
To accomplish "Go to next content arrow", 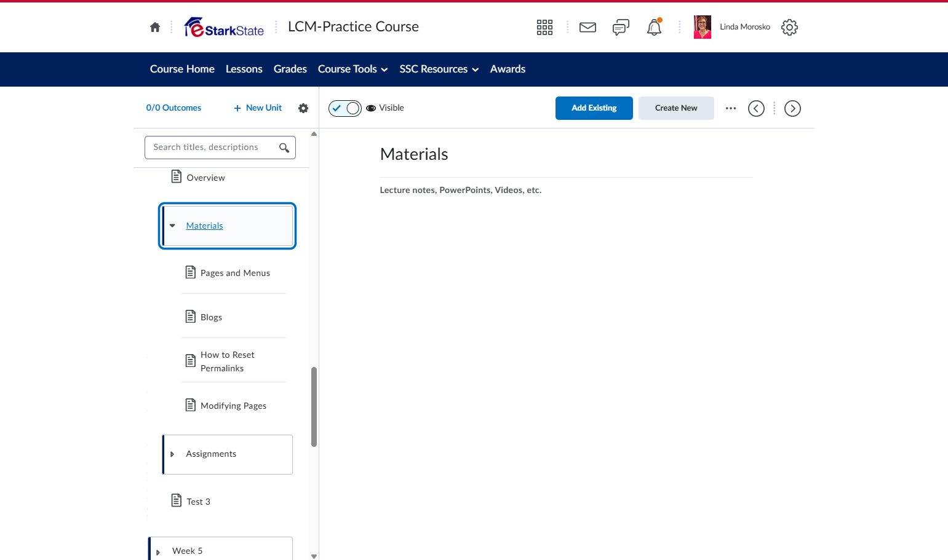I will point(792,108).
